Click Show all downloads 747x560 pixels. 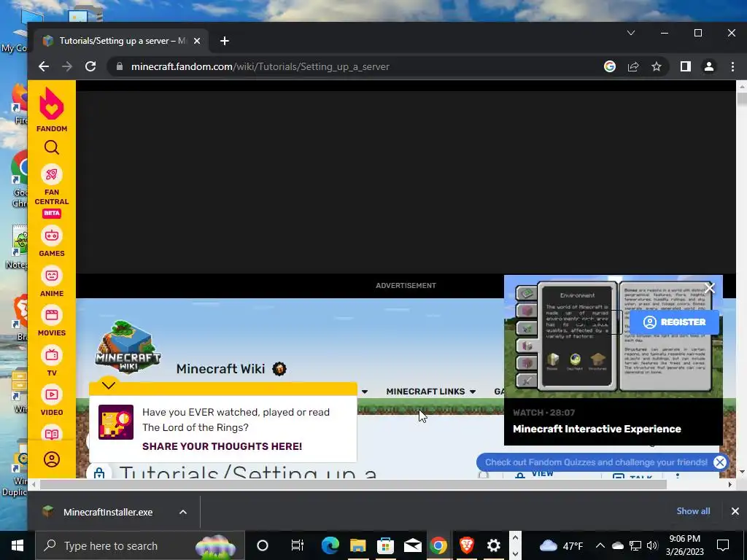click(x=693, y=511)
